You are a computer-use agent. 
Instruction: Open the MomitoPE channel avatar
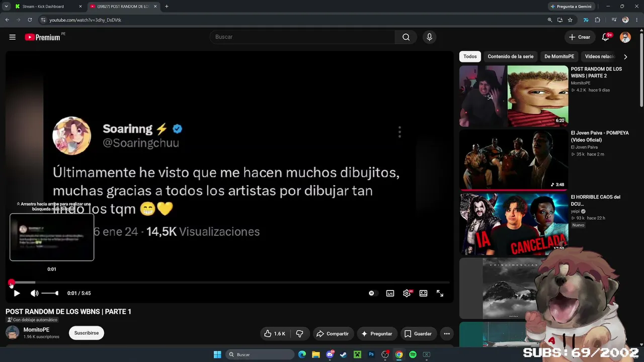(x=13, y=332)
